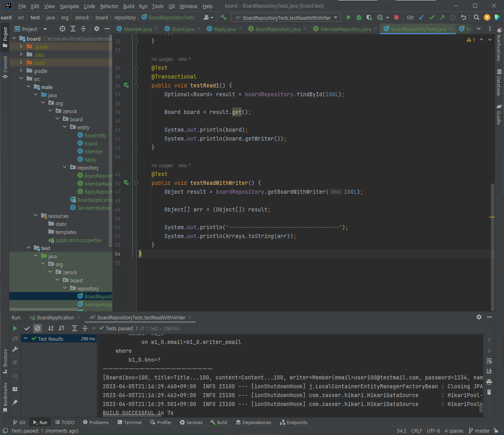
Task: Open Search Everywhere magnifier icon
Action: click(x=477, y=17)
